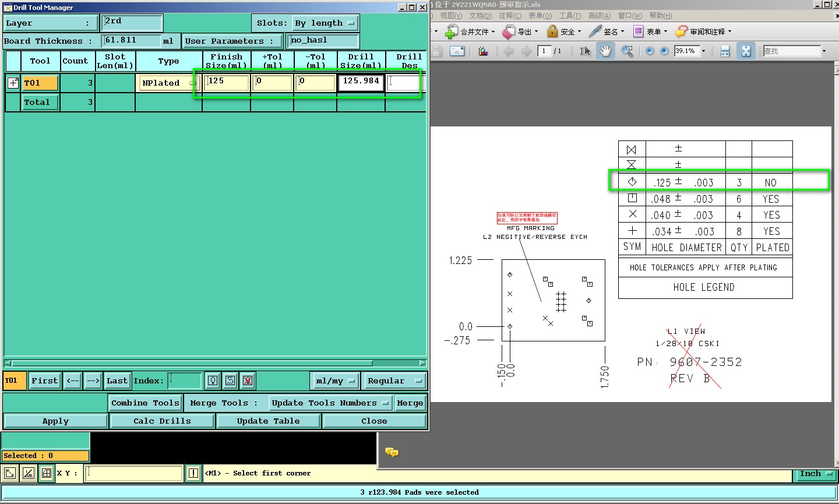Open the 视图(V) menu

[x=451, y=16]
